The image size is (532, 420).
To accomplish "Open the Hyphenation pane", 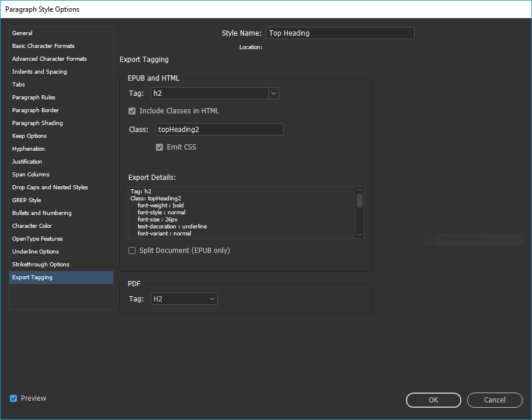I will [x=28, y=148].
